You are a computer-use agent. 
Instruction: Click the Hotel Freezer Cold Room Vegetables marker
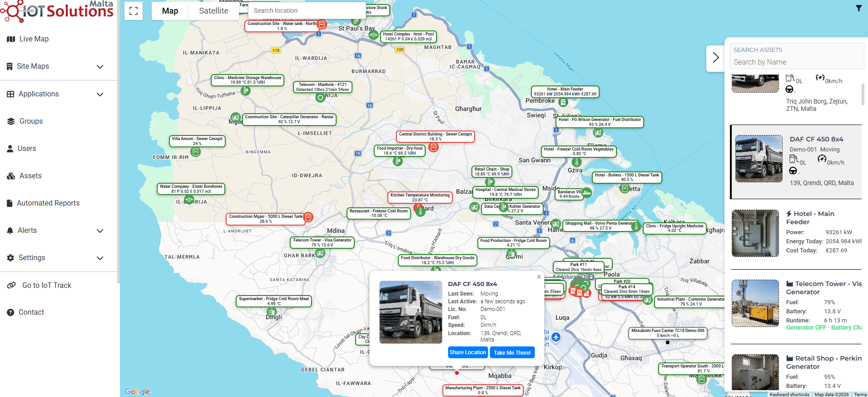coord(577,162)
